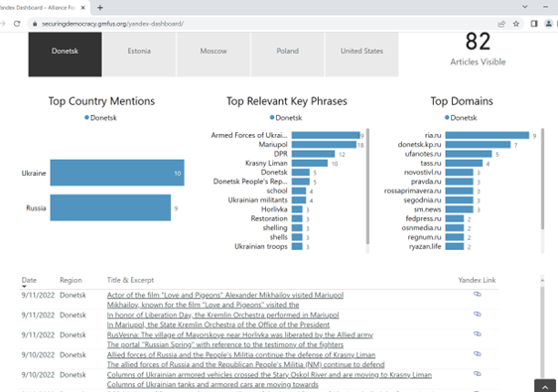
Task: Click the Mariupol bar in Key Phrases
Action: 324,145
